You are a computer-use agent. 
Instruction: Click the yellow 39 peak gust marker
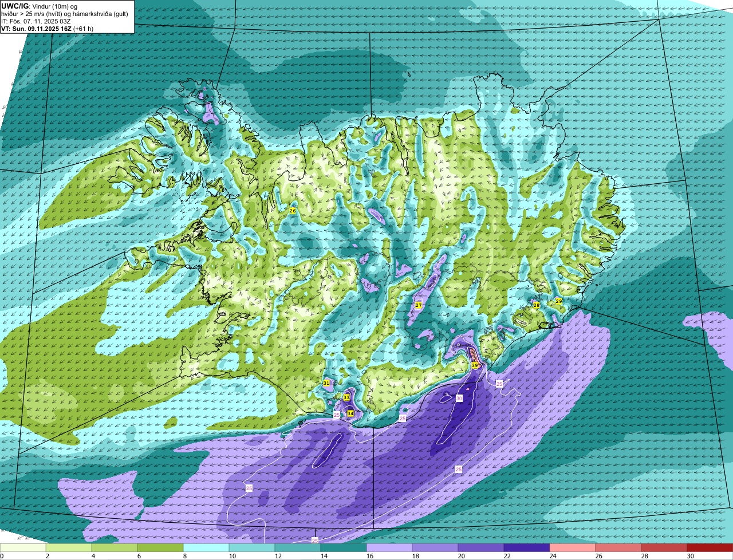(475, 365)
